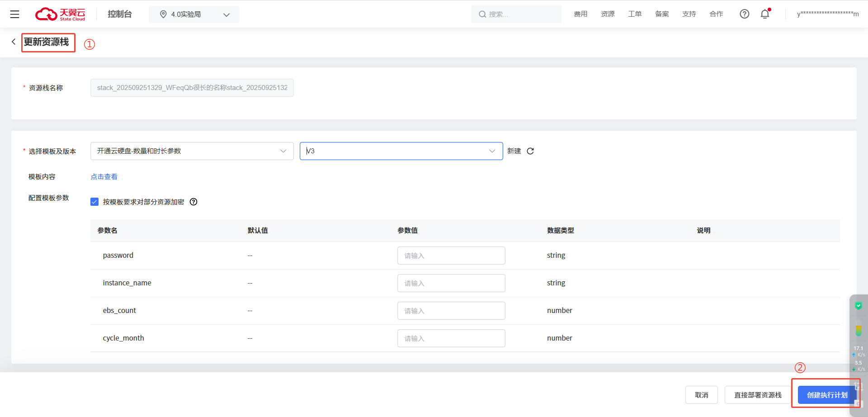Click the 创建执行计划 button

tap(826, 395)
